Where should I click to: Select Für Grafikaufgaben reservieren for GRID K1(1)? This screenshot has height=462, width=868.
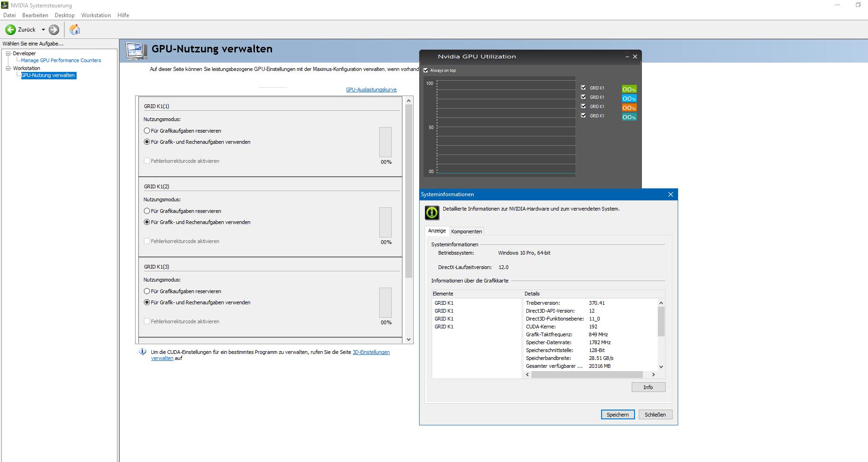point(146,130)
